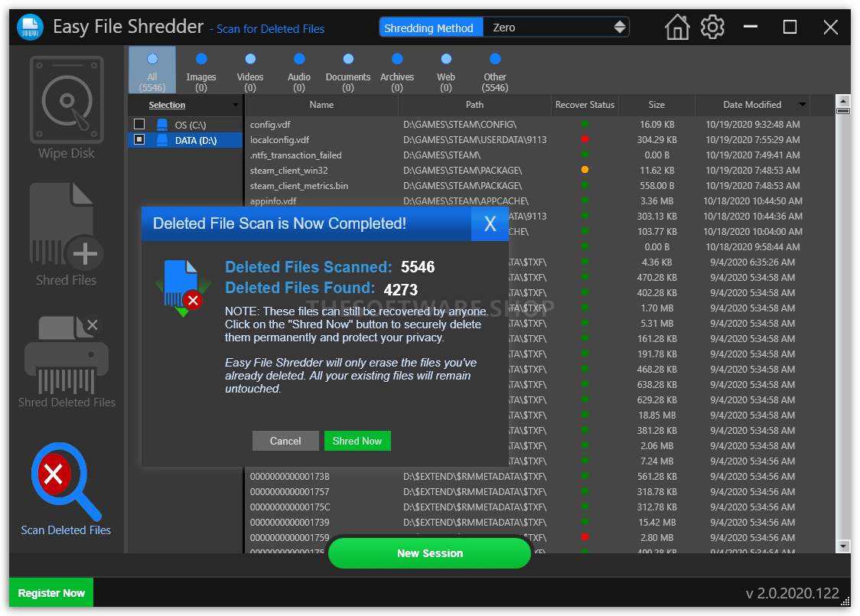This screenshot has width=860, height=616.
Task: Click the Cancel button in dialog
Action: (x=285, y=441)
